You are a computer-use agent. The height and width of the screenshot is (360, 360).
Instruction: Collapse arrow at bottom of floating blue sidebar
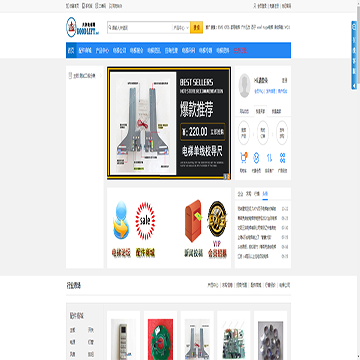point(354,86)
